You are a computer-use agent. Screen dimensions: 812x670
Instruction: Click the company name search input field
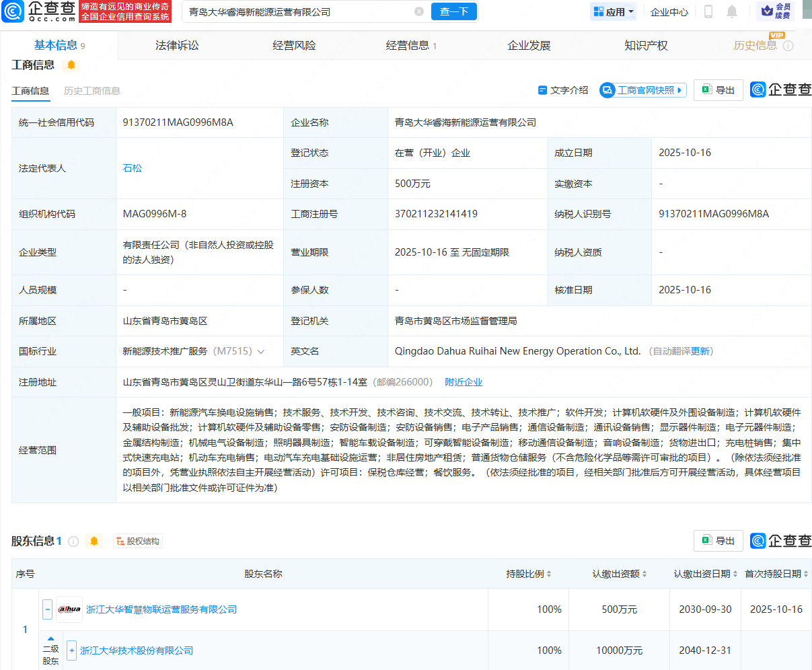296,11
